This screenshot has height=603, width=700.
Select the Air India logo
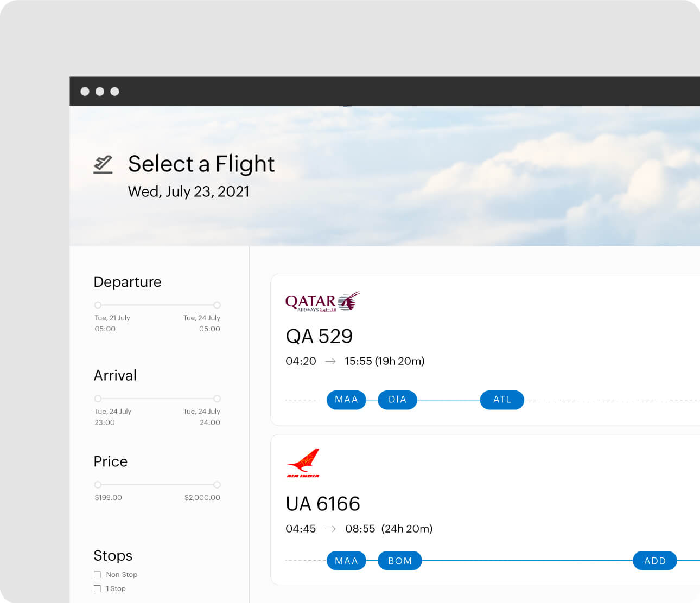[304, 463]
